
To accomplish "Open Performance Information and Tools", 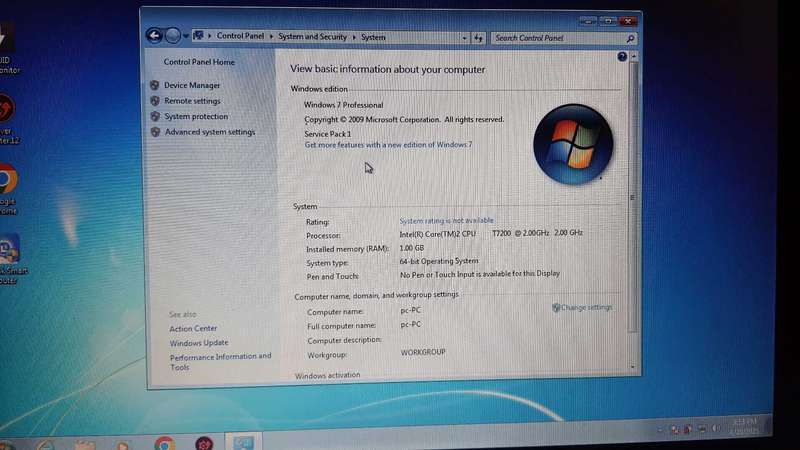I will (220, 362).
